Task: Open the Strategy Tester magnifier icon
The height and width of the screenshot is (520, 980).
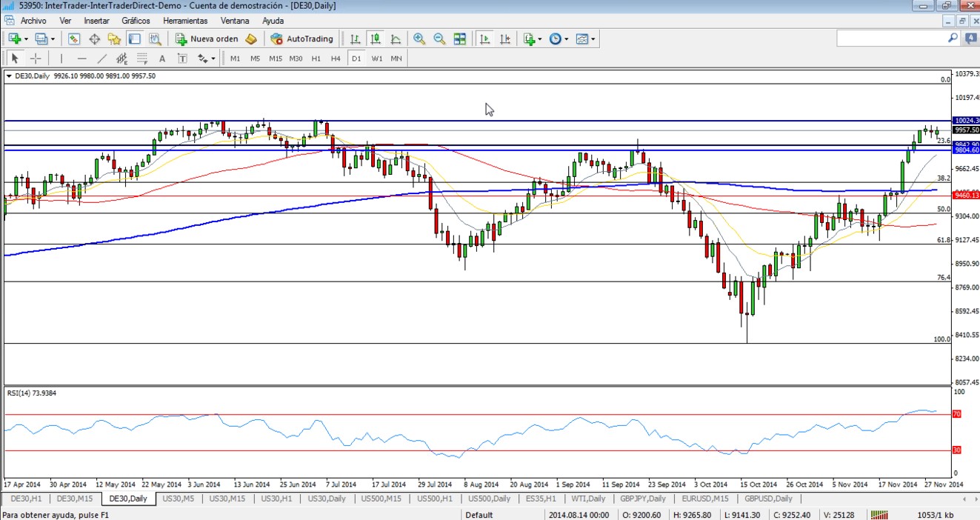Action: click(x=154, y=39)
